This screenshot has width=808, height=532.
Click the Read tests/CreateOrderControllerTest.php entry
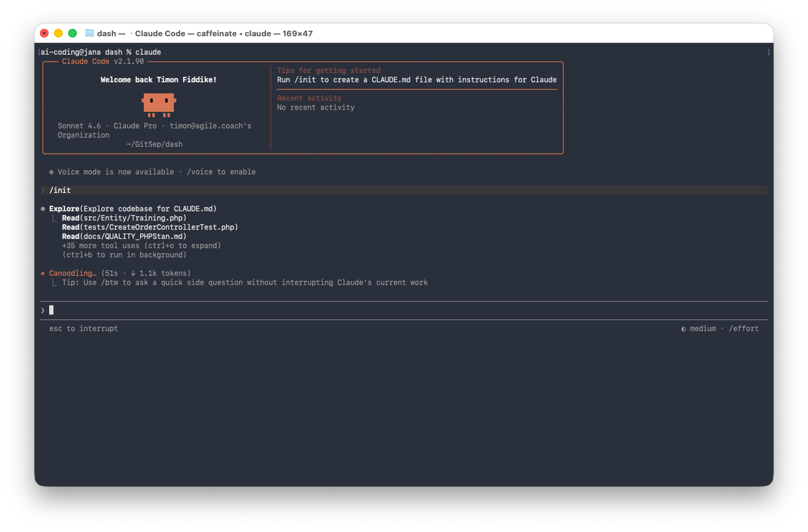tap(149, 227)
